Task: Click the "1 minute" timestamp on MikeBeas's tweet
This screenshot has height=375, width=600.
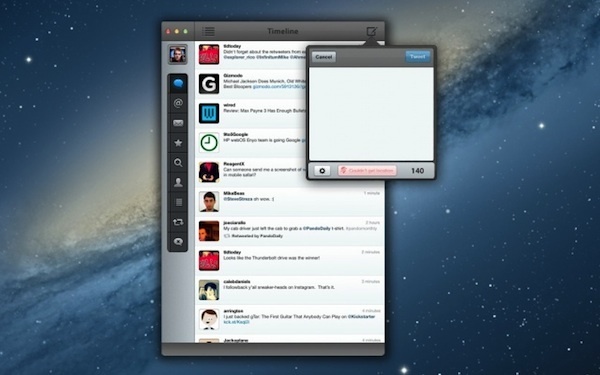Action: coord(372,193)
